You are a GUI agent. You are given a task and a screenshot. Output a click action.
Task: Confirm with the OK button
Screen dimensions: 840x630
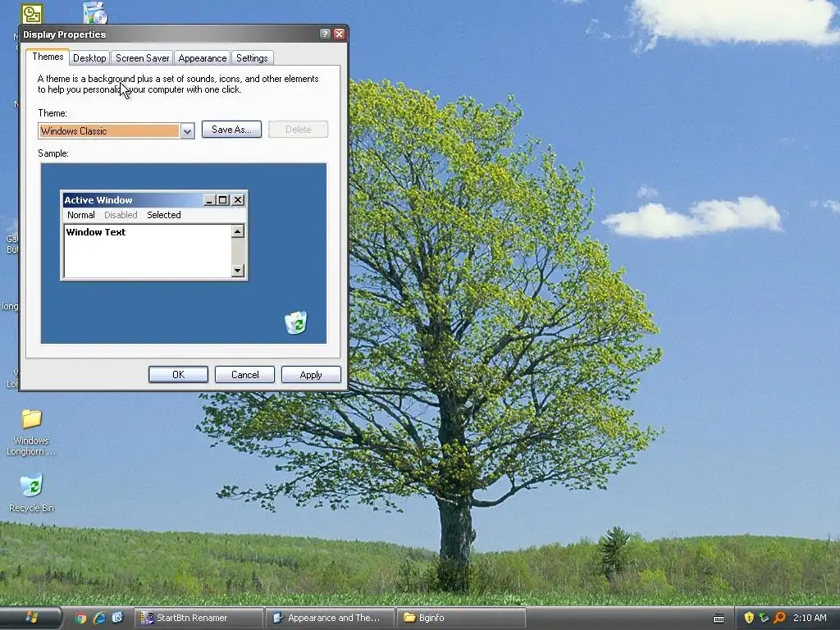click(178, 374)
